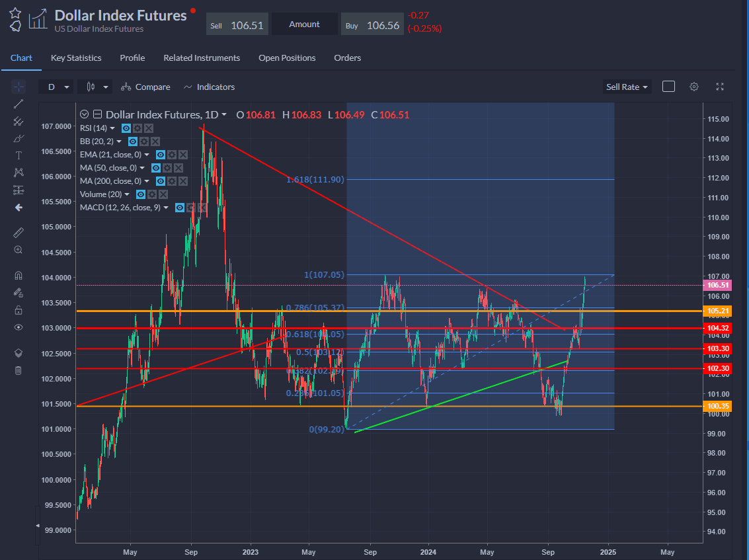
Task: Open the Related Instruments tab
Action: click(202, 58)
